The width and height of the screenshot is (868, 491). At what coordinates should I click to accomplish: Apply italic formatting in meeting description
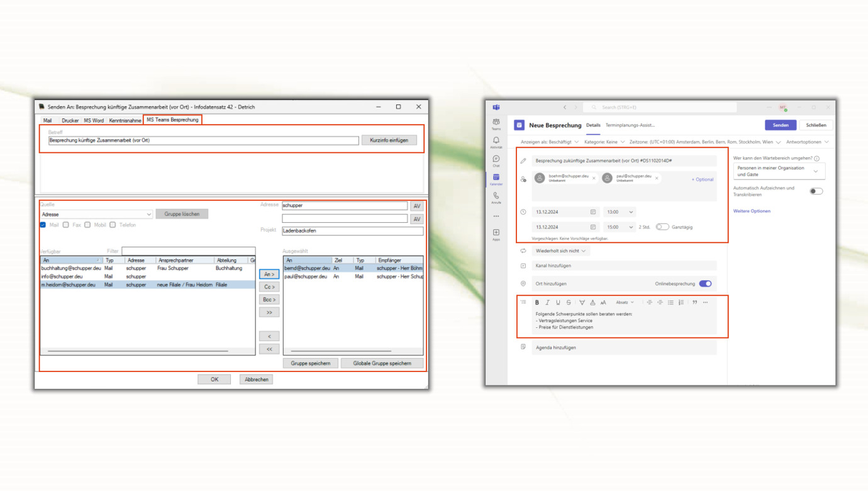547,303
